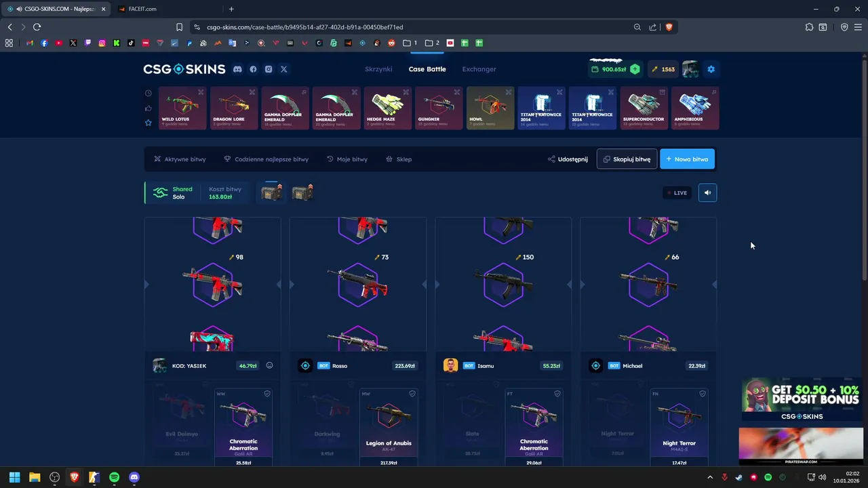Open the YouTube bookmark in the bookmarks bar
The image size is (868, 488).
(x=59, y=43)
